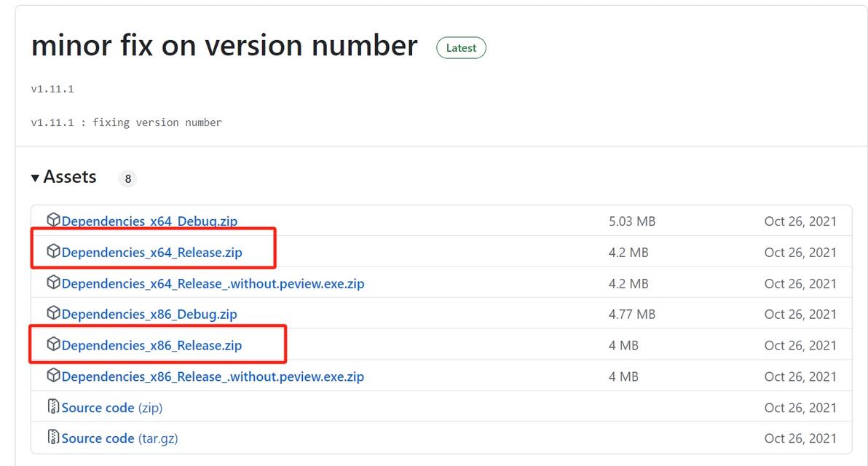Collapse the Assets section triangle
Image resolution: width=868 pixels, height=466 pixels.
tap(35, 178)
